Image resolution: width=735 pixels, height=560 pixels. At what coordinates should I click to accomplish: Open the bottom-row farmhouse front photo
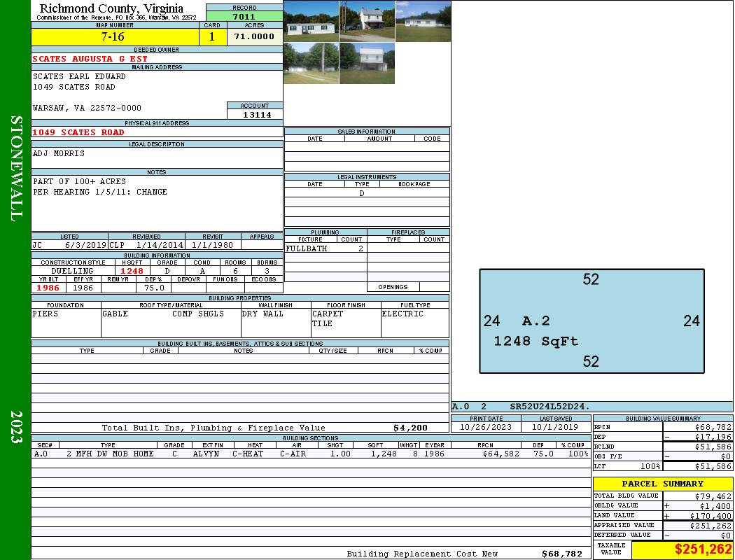(367, 63)
